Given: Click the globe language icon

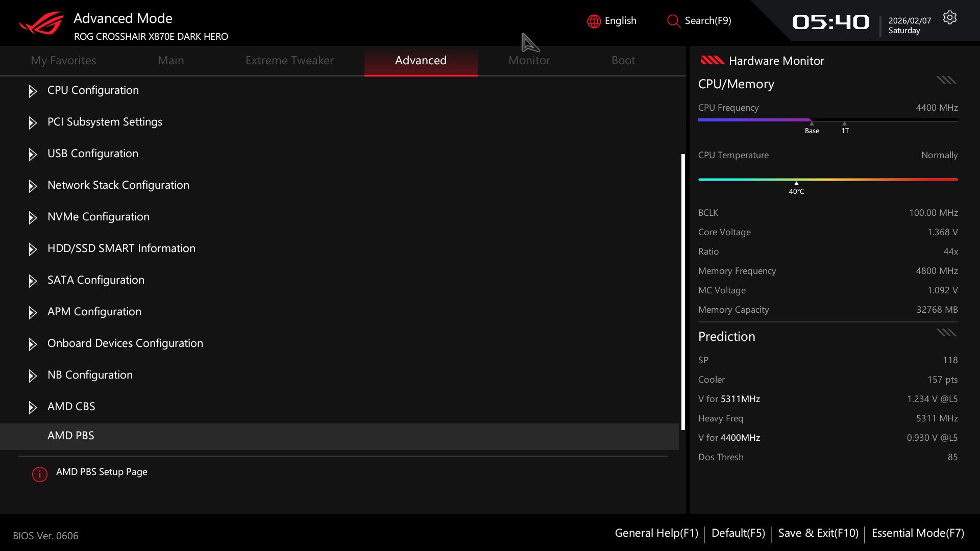Looking at the screenshot, I should tap(594, 21).
